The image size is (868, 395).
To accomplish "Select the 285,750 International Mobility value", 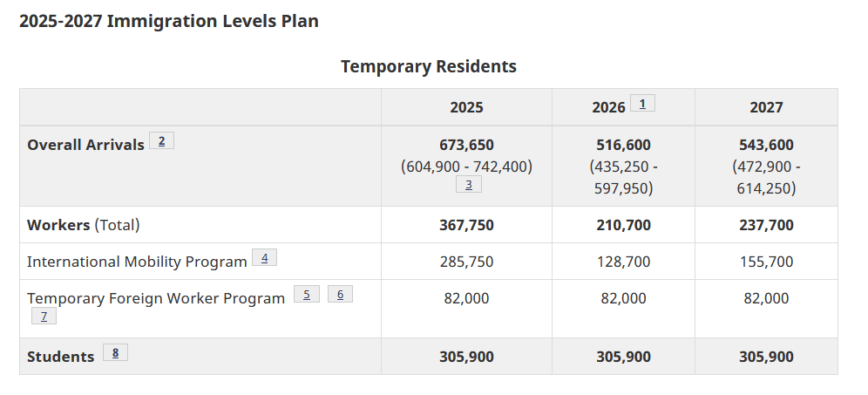I will [466, 262].
